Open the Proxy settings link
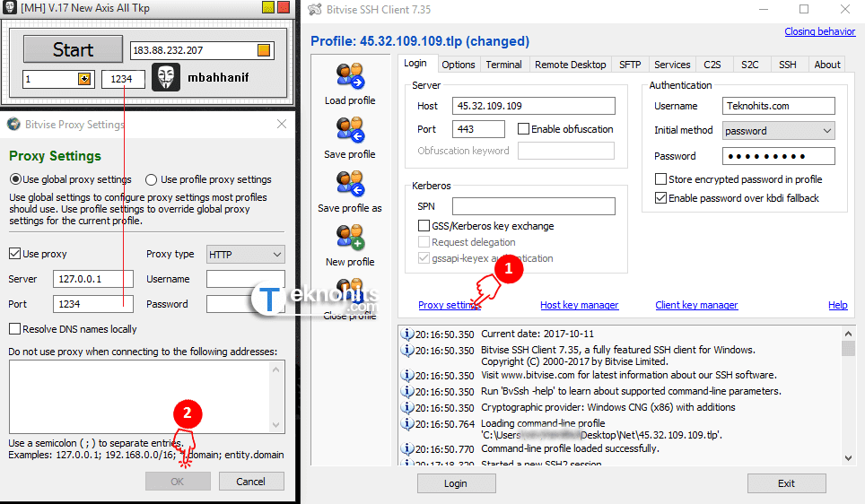Viewport: 865px width, 504px height. tap(449, 305)
